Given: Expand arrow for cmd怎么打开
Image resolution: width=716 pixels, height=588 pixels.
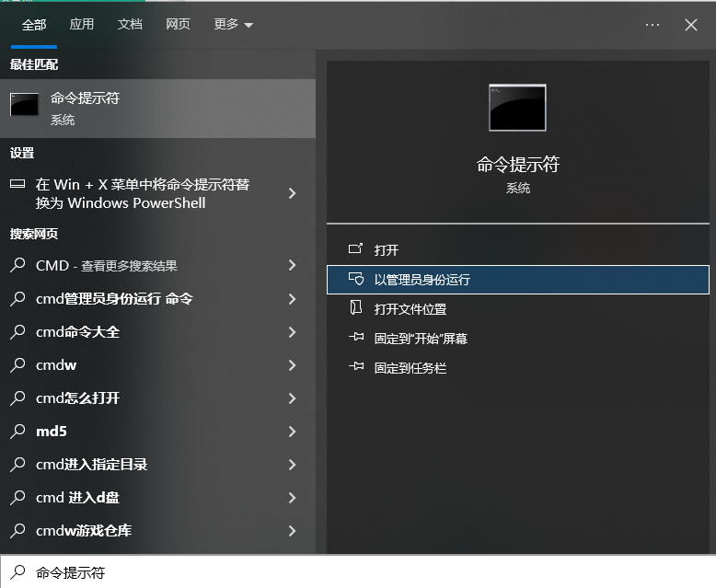Looking at the screenshot, I should coord(293,398).
